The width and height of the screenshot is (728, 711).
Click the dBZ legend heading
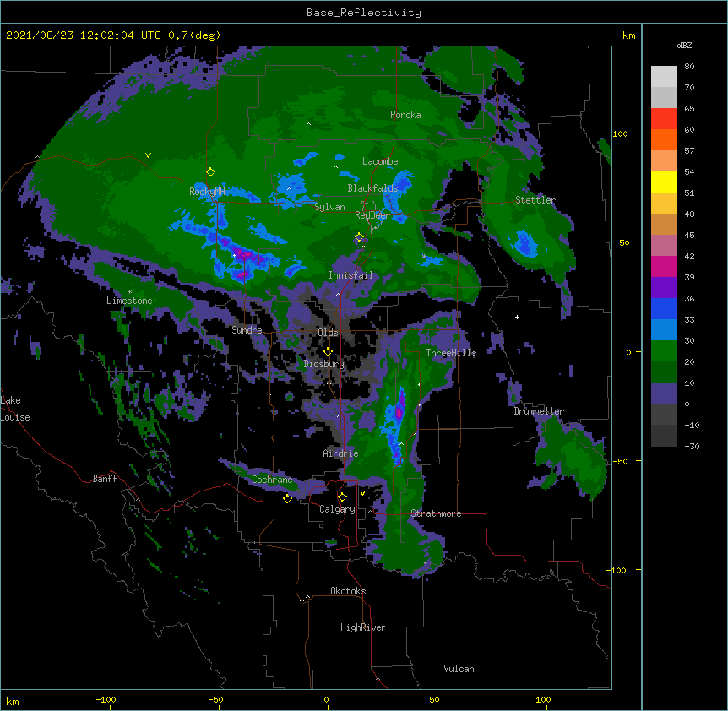(684, 45)
